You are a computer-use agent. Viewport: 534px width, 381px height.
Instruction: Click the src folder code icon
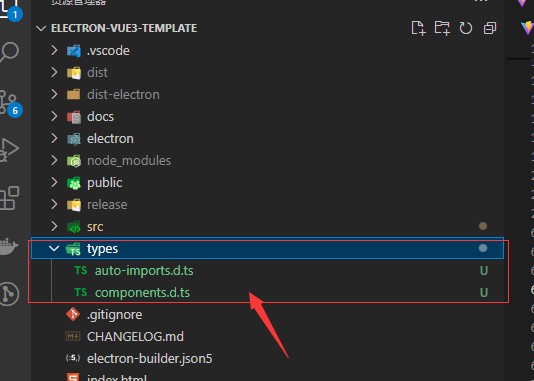point(74,227)
